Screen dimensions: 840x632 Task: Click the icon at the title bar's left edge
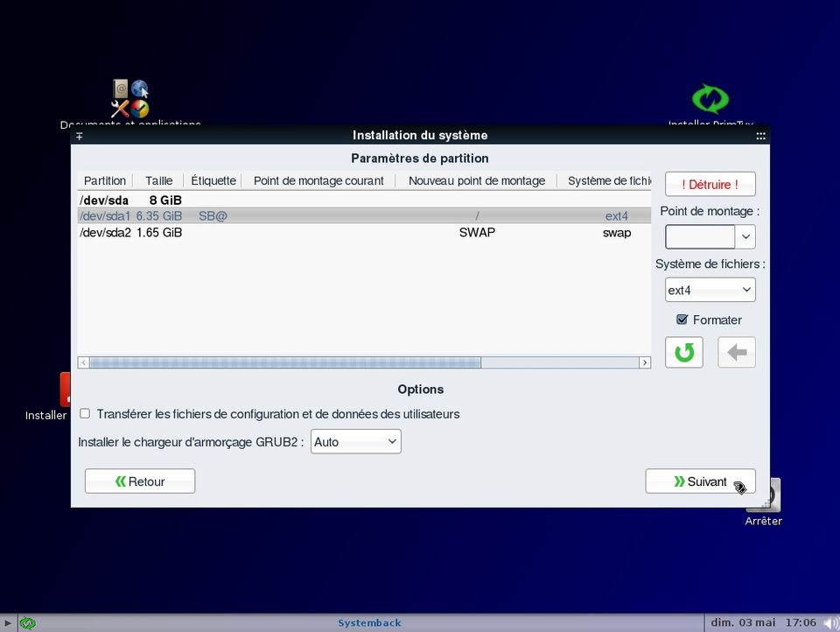pos(80,136)
